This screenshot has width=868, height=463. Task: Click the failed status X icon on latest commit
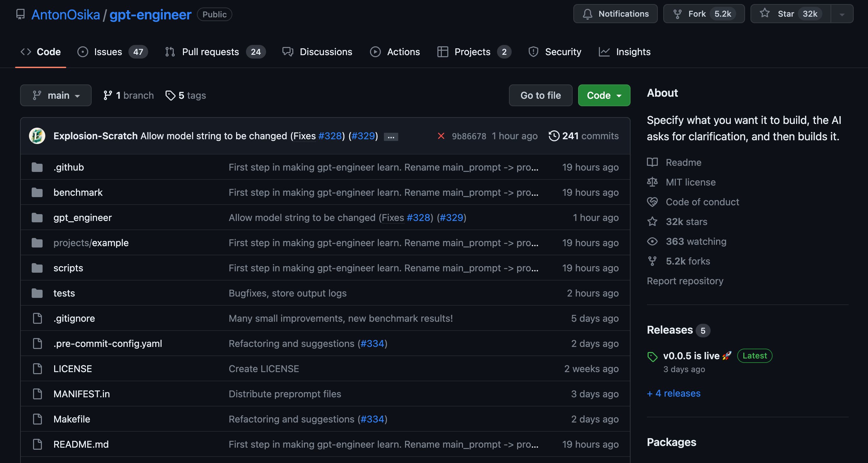[441, 136]
